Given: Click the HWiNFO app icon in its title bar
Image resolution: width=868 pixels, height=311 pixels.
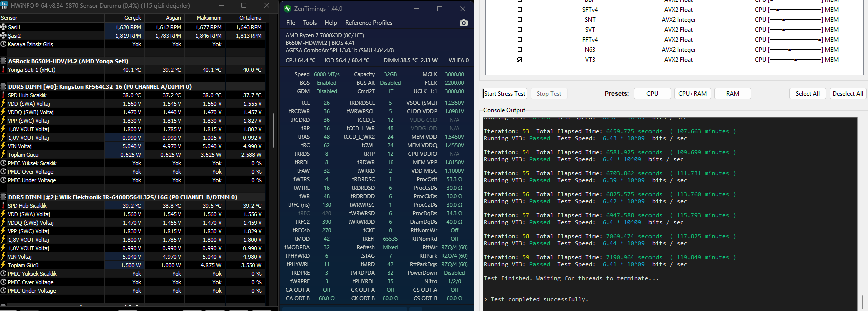Looking at the screenshot, I should (4, 5).
